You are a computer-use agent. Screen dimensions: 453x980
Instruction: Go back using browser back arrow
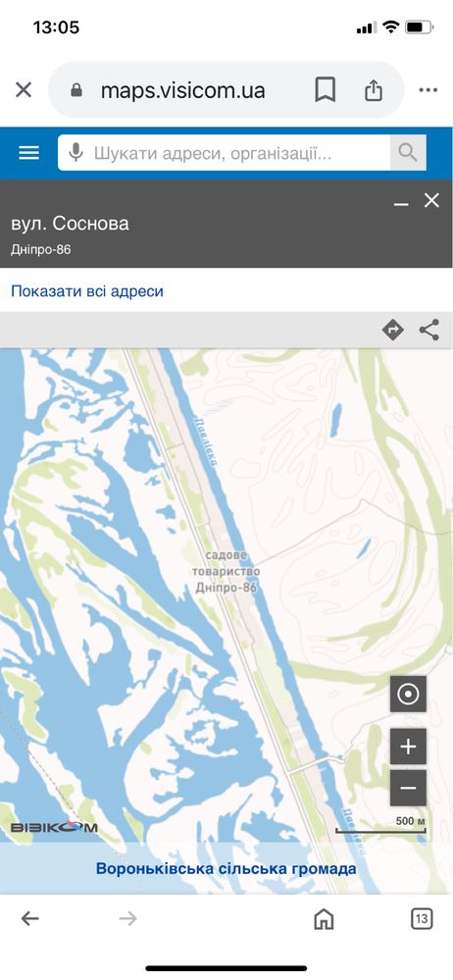point(29,918)
